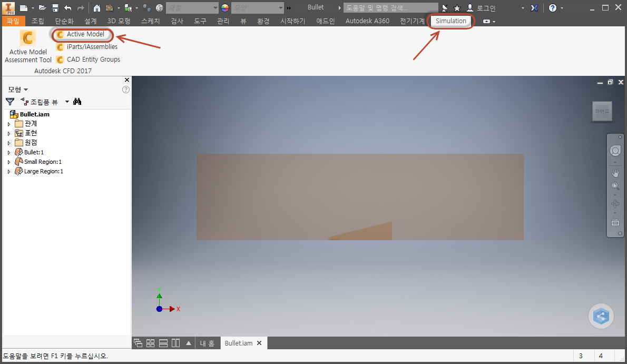Expand the 관계 folder node
This screenshot has width=627, height=364.
click(x=9, y=124)
